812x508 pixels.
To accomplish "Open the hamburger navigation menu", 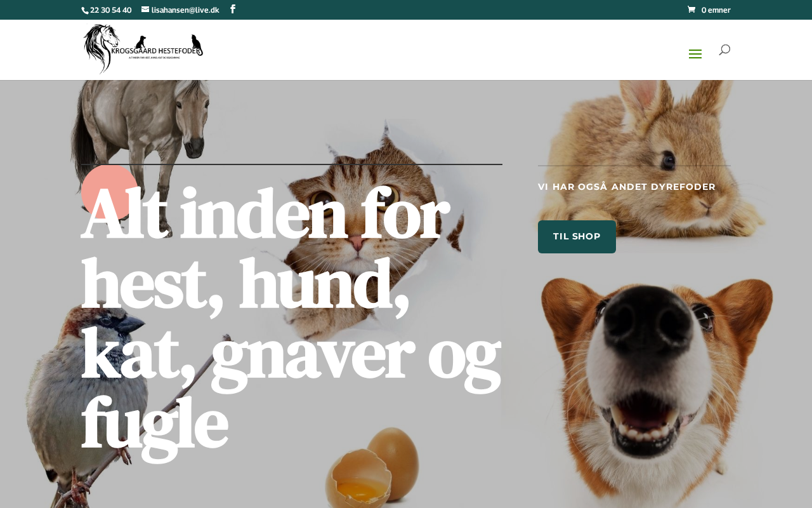I will pyautogui.click(x=695, y=54).
